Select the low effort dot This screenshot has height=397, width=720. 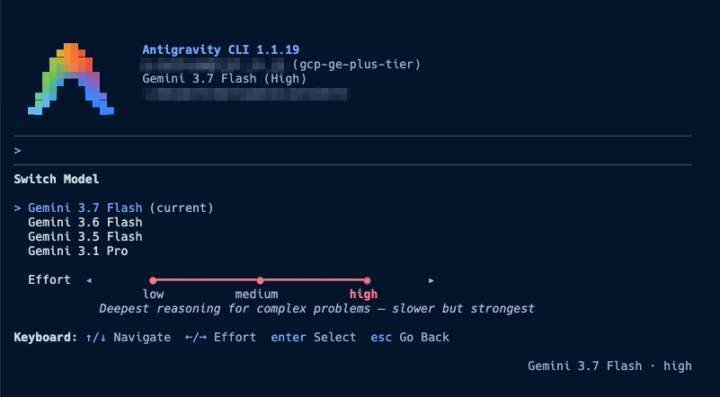(153, 280)
